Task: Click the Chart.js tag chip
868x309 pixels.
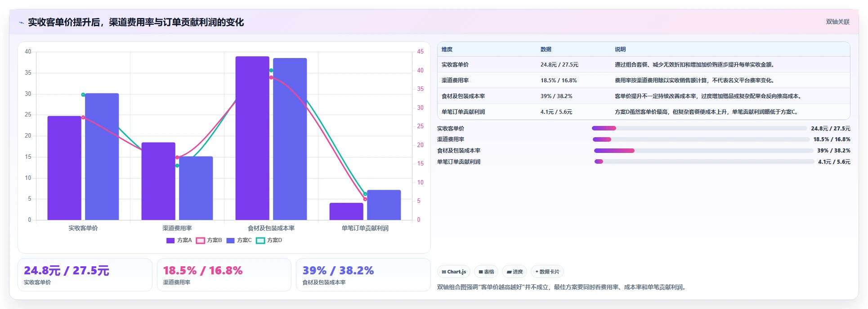Action: coord(454,272)
